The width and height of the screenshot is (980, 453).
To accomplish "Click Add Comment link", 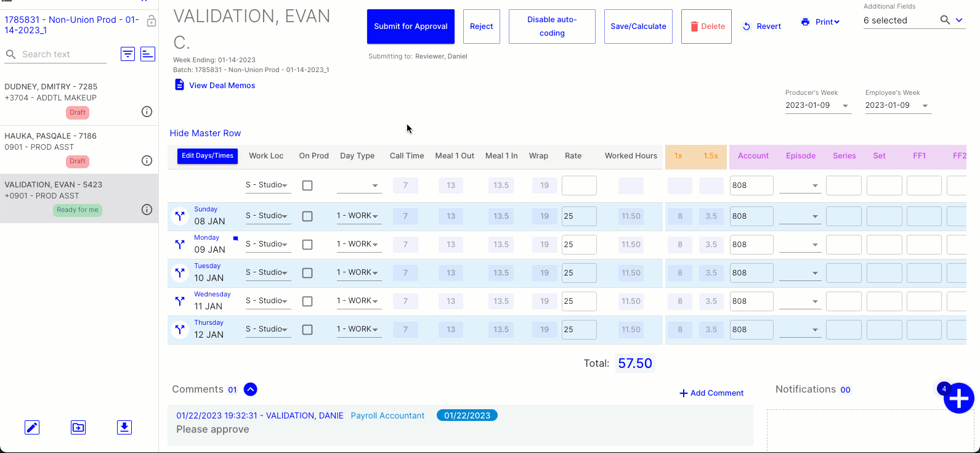I will [x=711, y=393].
